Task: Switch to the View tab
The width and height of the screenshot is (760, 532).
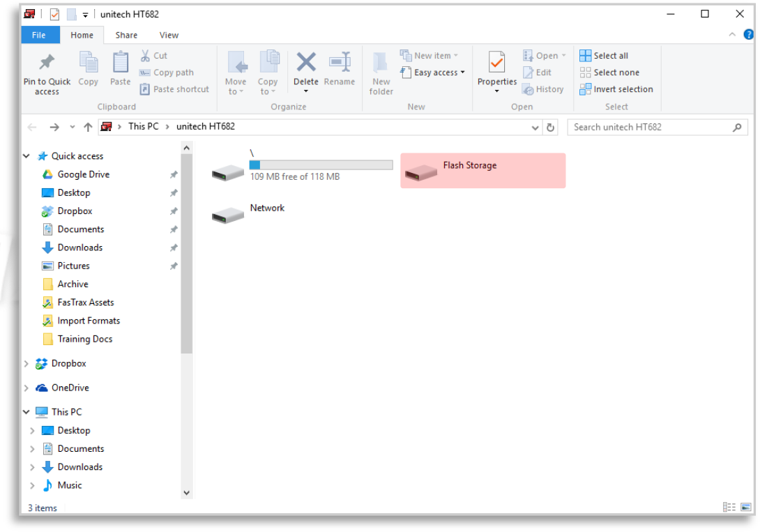Action: coord(169,35)
